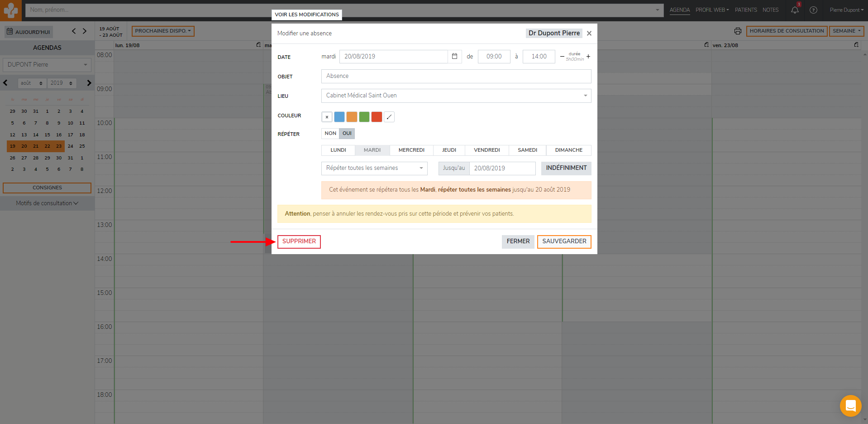Toggle VENDREDI as repeat day
Screen dimensions: 868x424
[486, 150]
